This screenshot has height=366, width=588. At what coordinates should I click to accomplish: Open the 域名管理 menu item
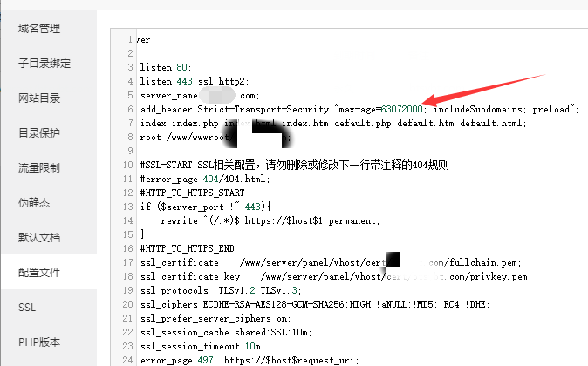(39, 28)
